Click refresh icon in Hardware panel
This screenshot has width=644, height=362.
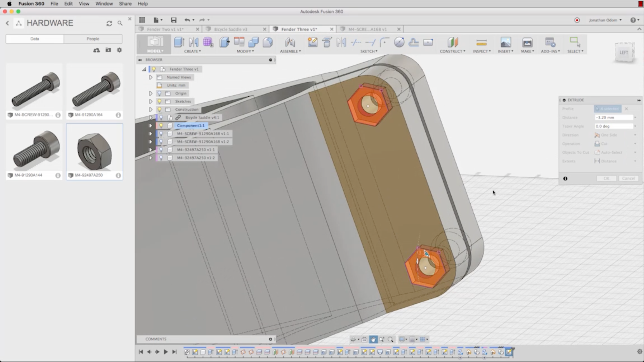(109, 23)
